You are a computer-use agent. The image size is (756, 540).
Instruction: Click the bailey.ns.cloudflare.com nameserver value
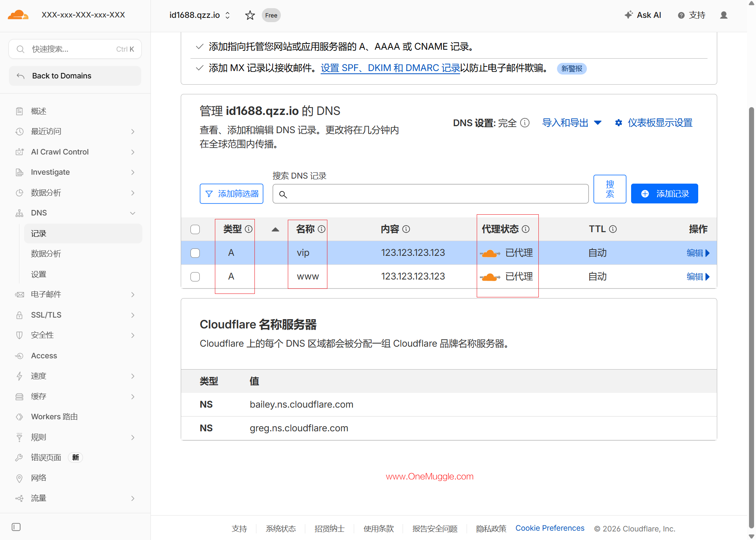point(301,405)
